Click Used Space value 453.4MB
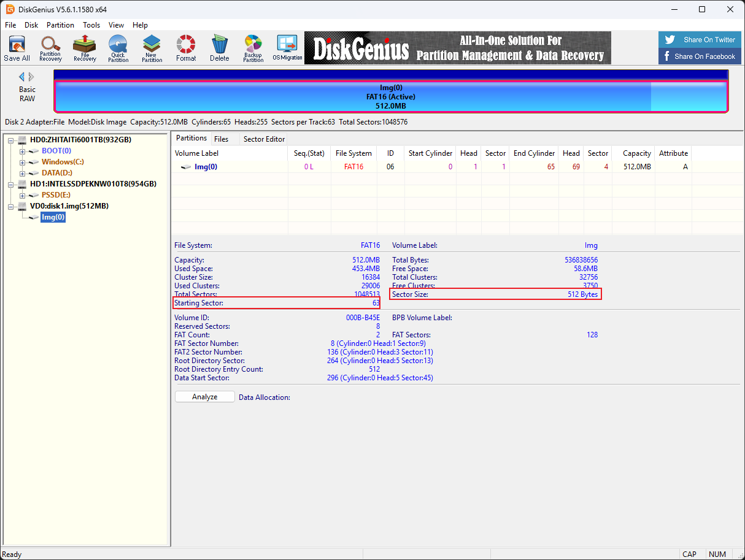The image size is (745, 560). [x=366, y=269]
